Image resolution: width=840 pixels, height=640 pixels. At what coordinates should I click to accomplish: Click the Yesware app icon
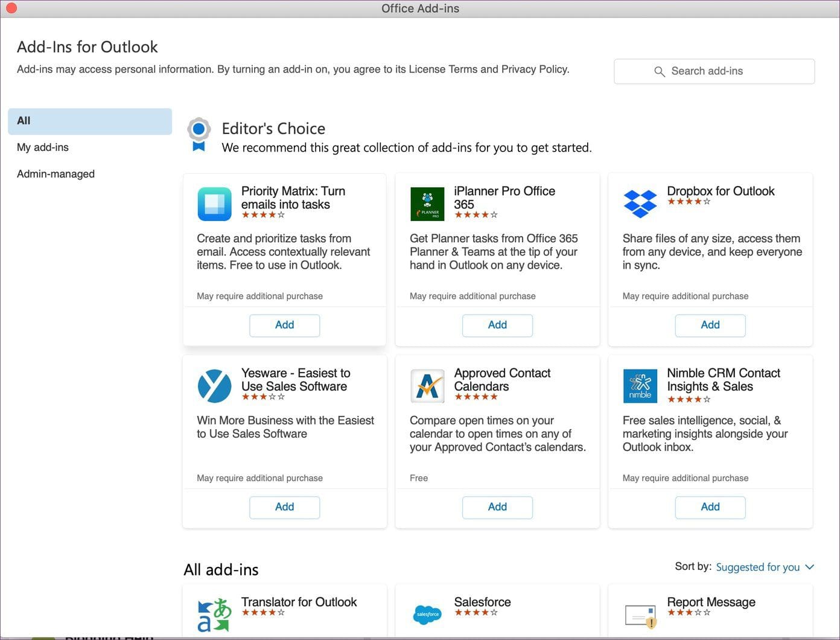(x=214, y=386)
